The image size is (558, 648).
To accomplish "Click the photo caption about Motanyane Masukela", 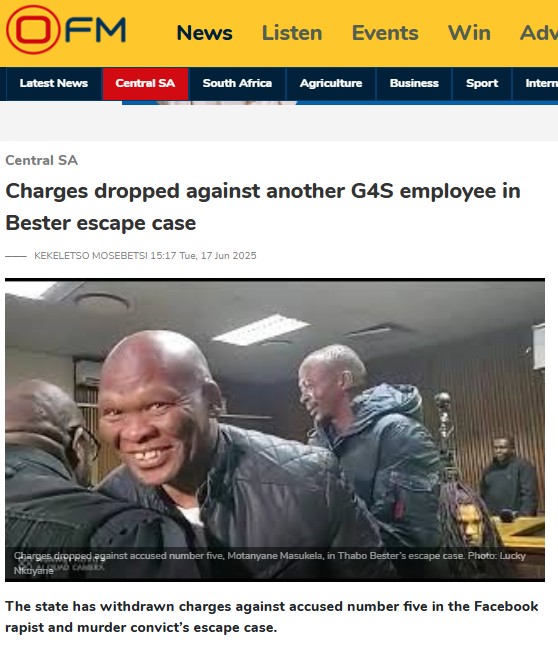I will coord(269,563).
